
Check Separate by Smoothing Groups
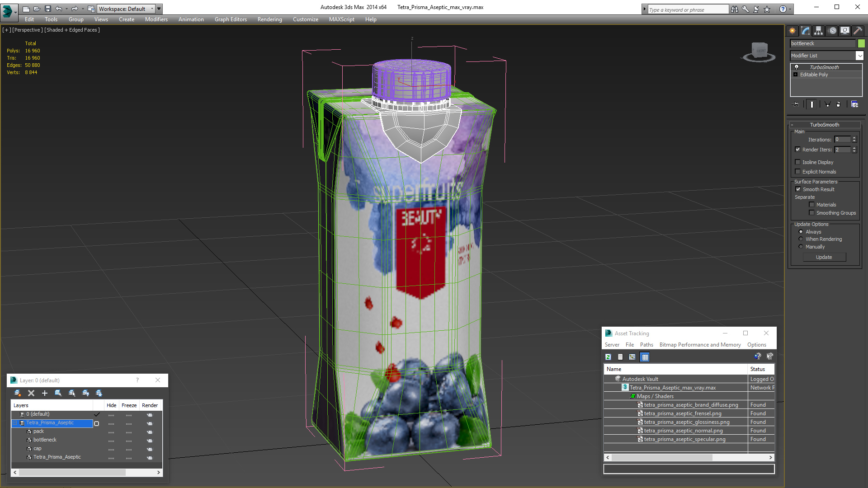click(811, 213)
